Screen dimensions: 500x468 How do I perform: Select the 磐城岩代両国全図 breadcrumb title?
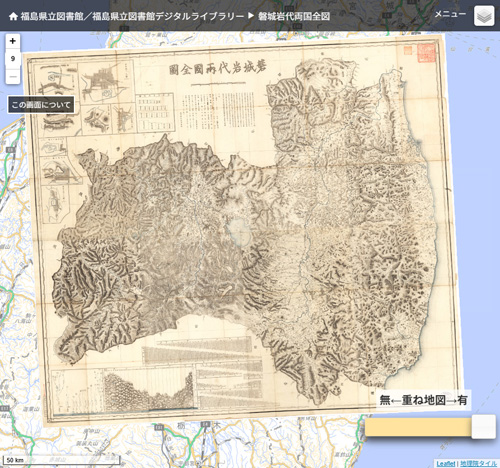point(294,16)
